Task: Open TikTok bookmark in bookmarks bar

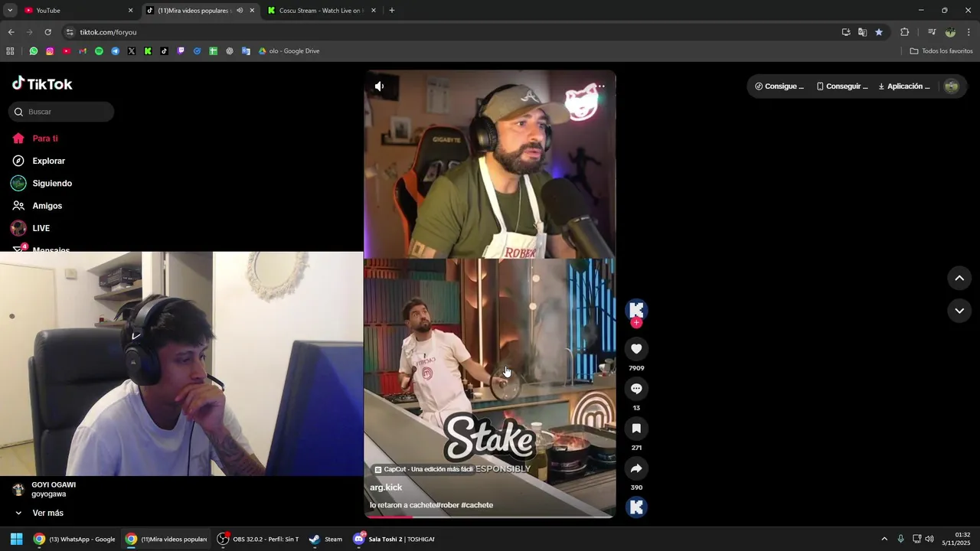Action: coord(164,51)
